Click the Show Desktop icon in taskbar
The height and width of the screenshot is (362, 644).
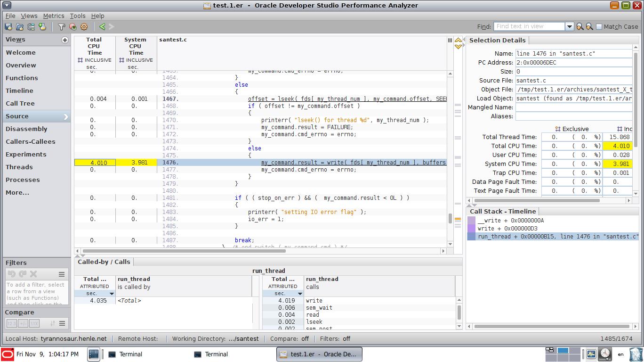click(x=94, y=354)
